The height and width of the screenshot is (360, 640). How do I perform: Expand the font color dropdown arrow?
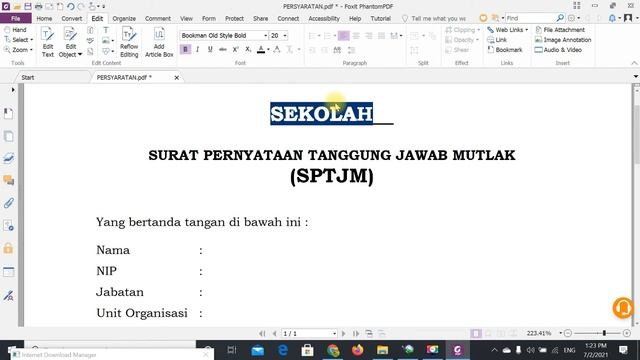(268, 49)
